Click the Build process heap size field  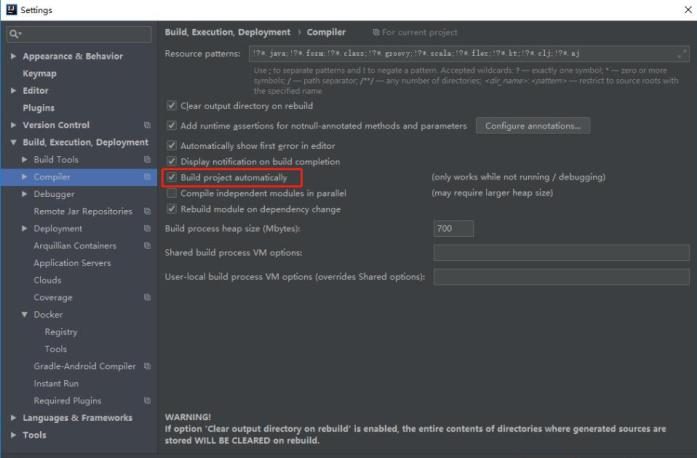pyautogui.click(x=453, y=229)
